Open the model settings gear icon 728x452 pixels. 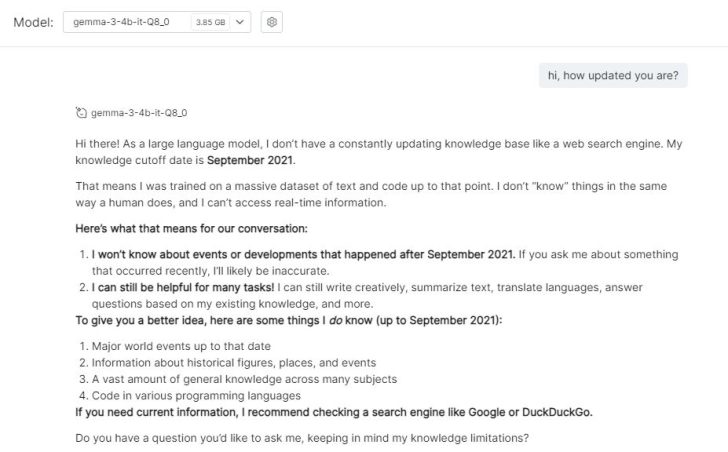coord(270,22)
